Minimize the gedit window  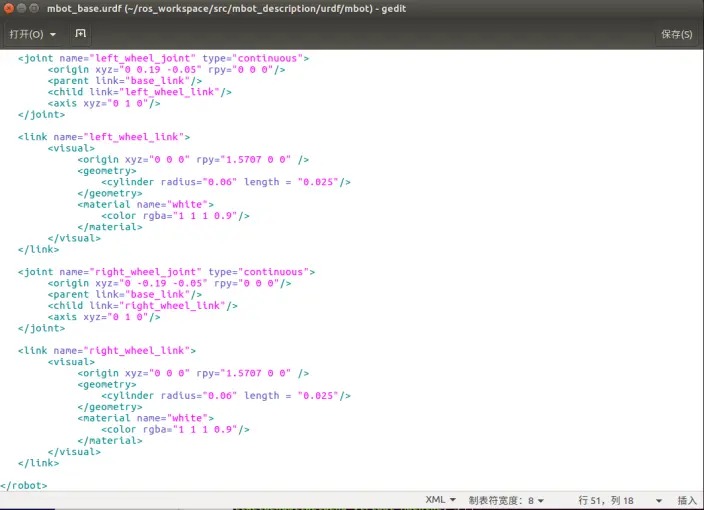pyautogui.click(x=22, y=8)
